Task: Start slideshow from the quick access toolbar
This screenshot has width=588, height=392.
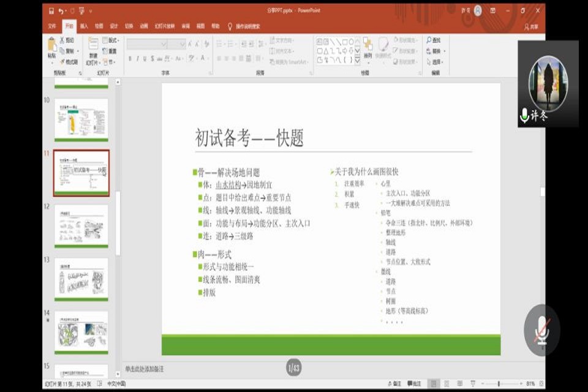Action: click(x=81, y=11)
